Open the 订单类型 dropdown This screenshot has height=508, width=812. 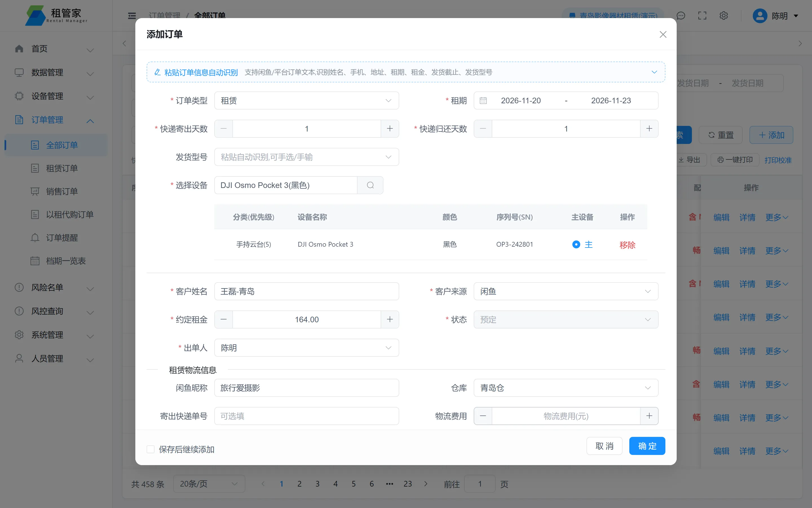306,100
